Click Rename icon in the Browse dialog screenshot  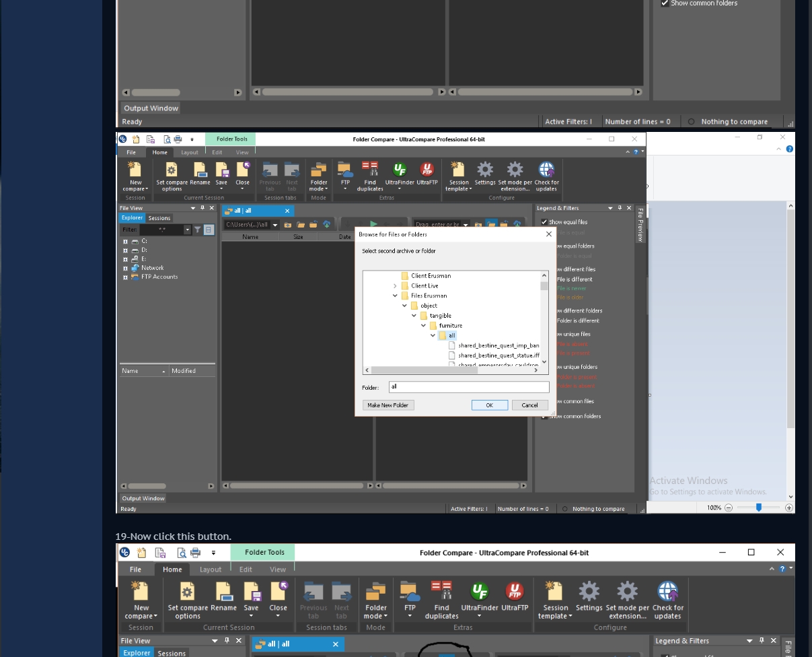click(x=200, y=174)
